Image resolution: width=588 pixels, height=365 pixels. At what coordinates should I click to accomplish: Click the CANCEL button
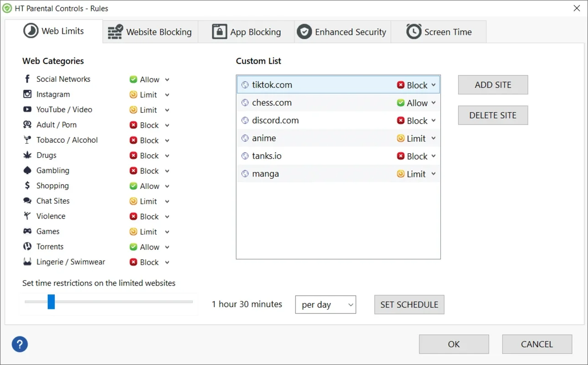point(537,344)
